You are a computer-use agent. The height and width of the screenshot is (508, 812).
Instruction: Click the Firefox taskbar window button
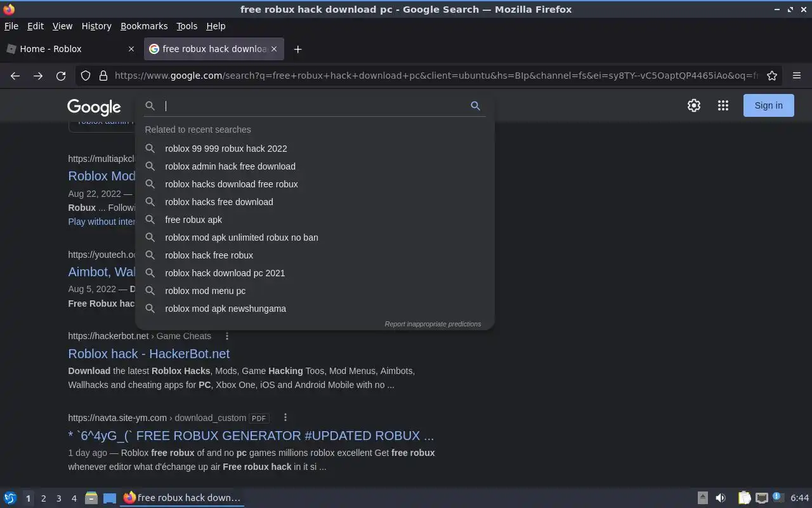pos(182,498)
